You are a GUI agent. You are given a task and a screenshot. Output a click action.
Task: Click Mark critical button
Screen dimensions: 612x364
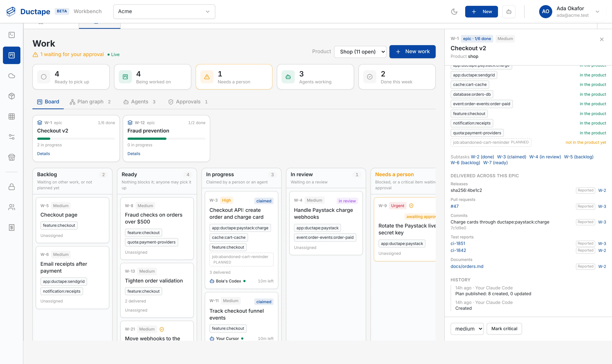pos(504,329)
